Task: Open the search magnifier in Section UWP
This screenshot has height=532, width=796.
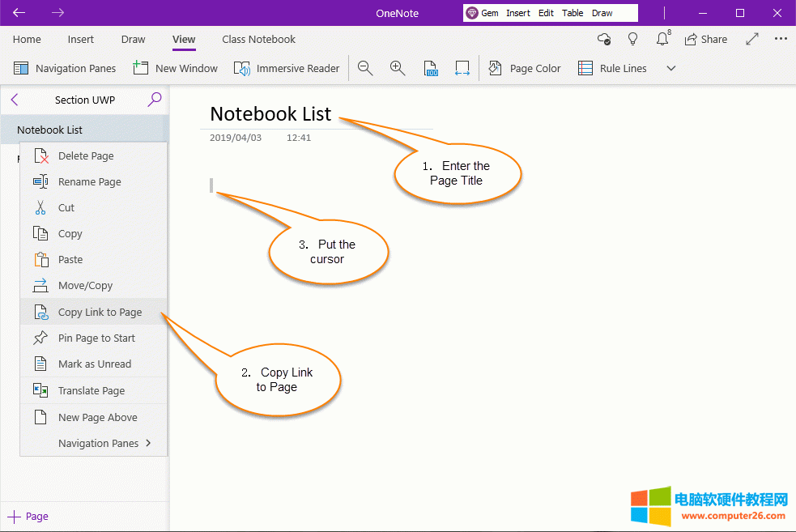Action: coord(155,100)
